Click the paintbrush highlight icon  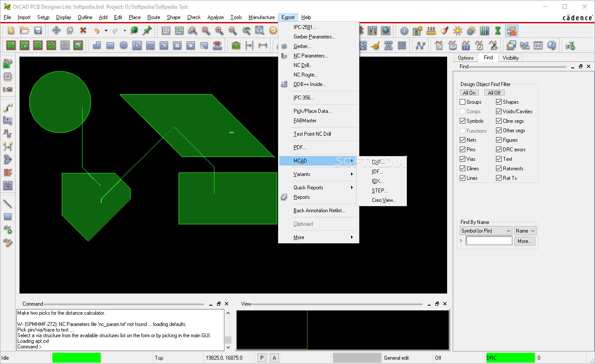click(x=444, y=31)
